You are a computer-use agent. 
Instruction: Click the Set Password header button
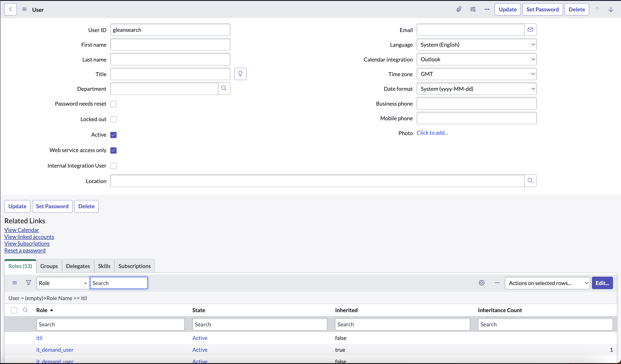(x=542, y=9)
